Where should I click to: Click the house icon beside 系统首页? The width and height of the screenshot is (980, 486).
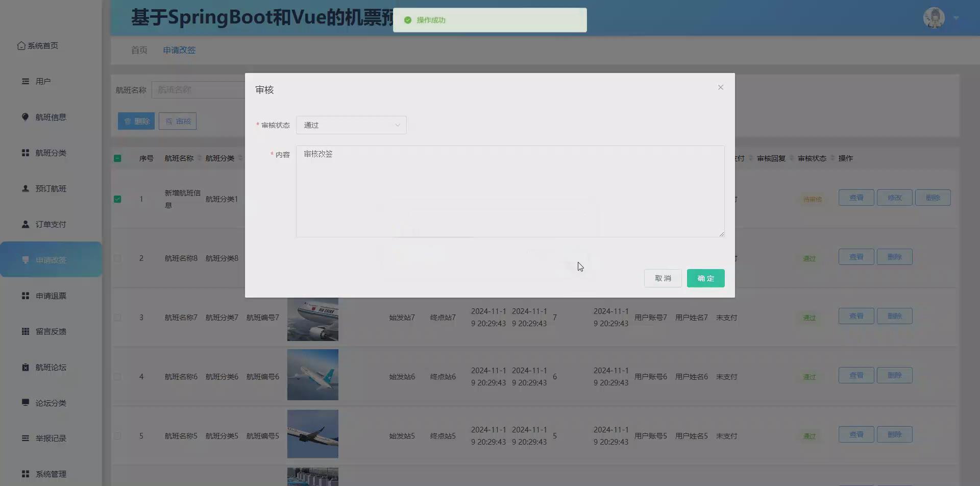pyautogui.click(x=21, y=46)
